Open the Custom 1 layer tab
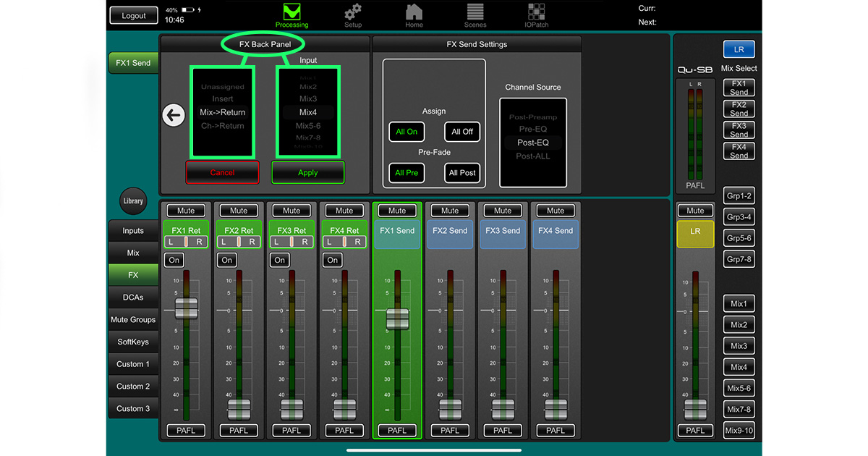Viewport: 868px width, 456px height. 133,364
